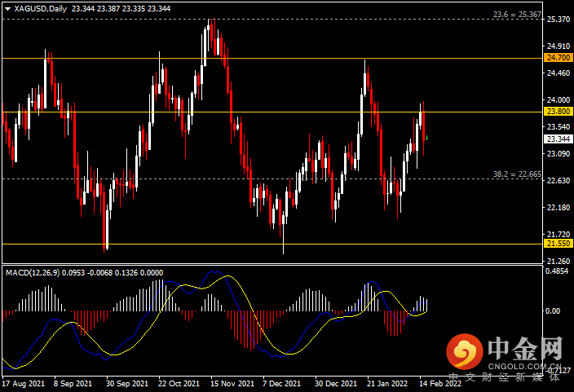Click the small green marker beside the last candle

[x=427, y=138]
